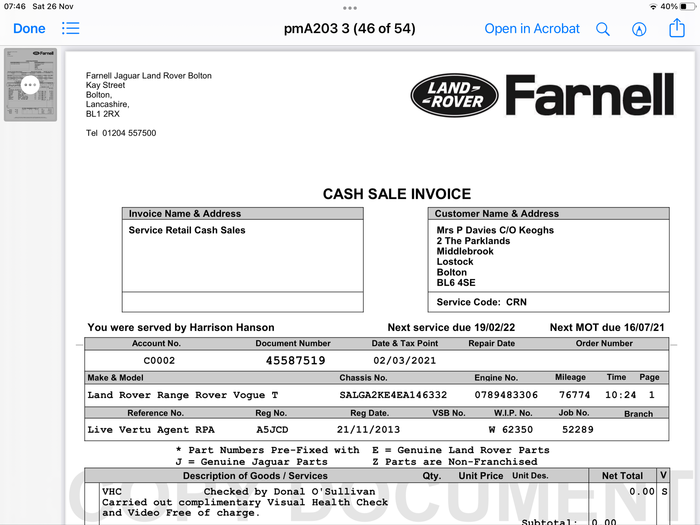Tap the job number 52289

(578, 429)
